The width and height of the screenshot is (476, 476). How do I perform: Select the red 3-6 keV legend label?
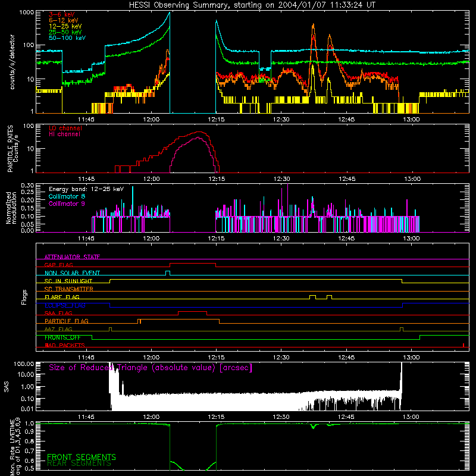click(62, 14)
